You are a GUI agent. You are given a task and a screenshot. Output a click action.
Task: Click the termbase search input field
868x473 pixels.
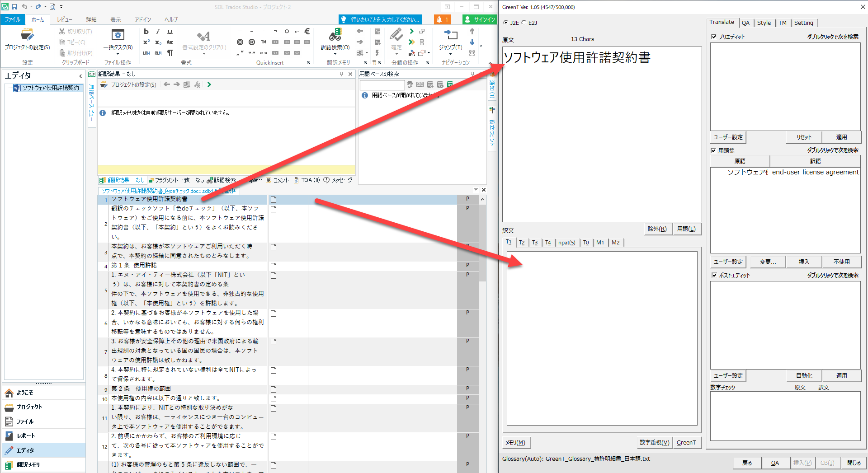(382, 85)
